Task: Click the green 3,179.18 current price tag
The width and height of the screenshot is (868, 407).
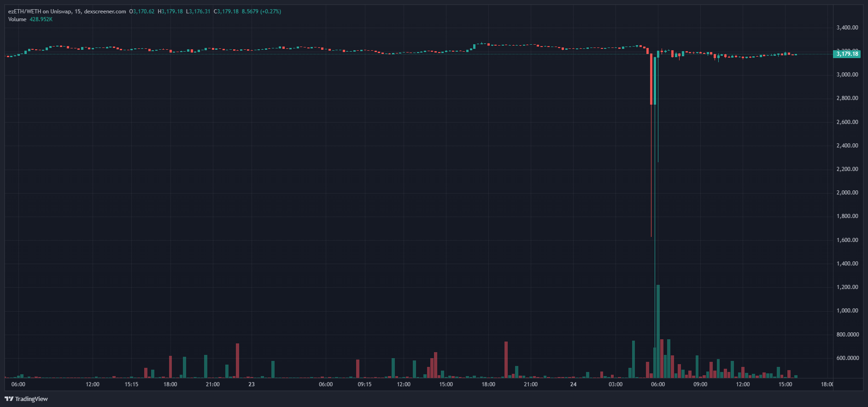Action: (847, 54)
